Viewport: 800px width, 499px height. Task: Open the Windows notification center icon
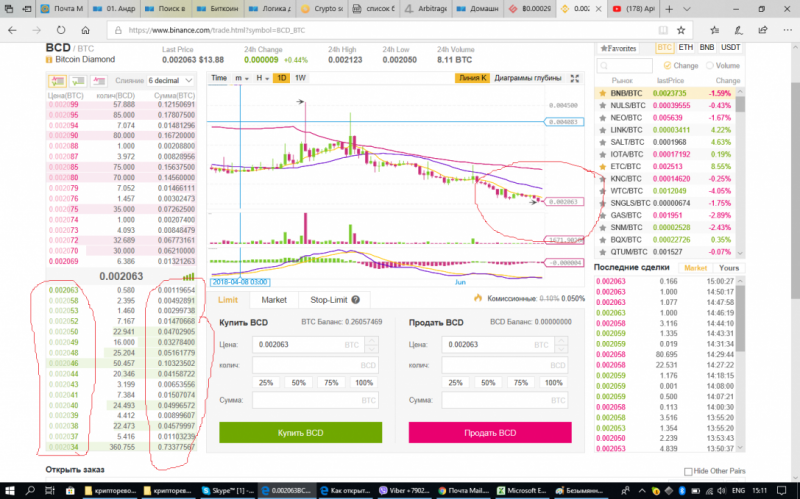[x=781, y=490]
